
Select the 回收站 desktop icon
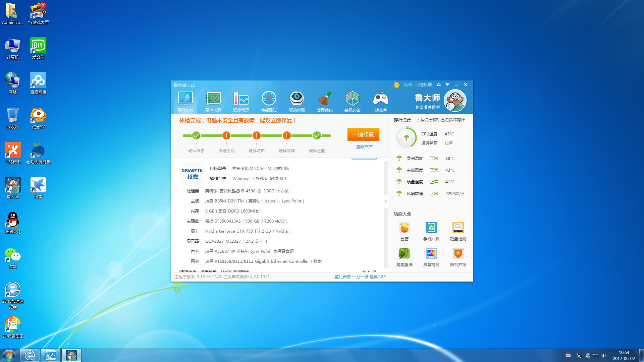pyautogui.click(x=13, y=118)
